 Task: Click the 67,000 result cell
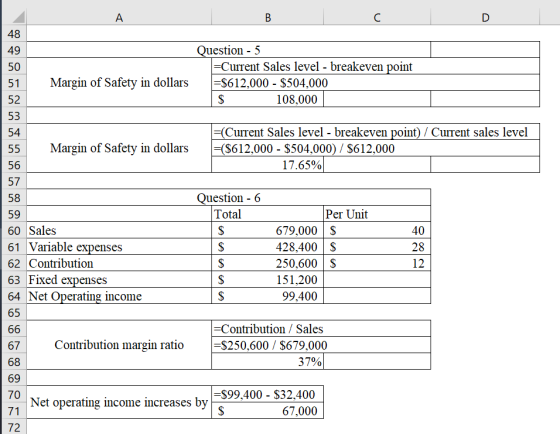tap(268, 411)
